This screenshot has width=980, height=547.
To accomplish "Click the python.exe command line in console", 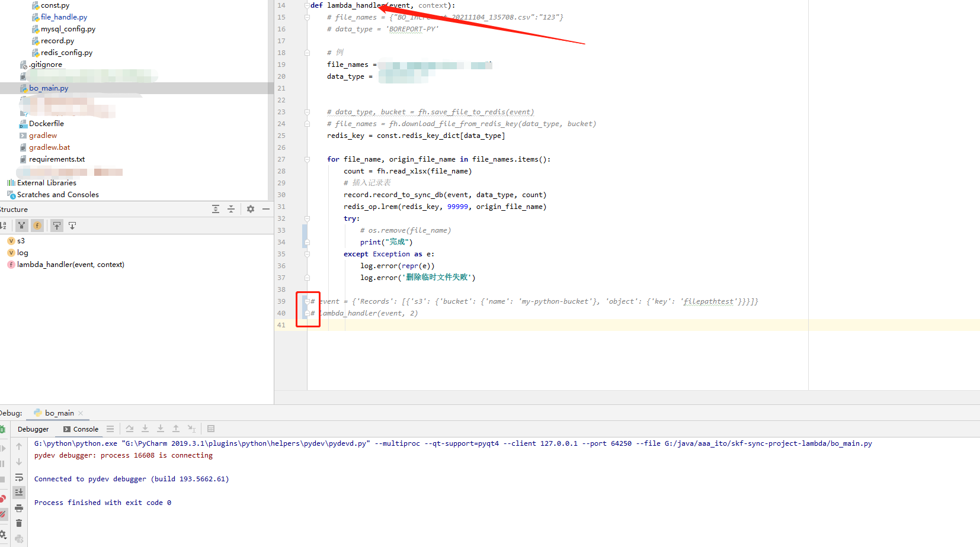I will click(x=453, y=443).
